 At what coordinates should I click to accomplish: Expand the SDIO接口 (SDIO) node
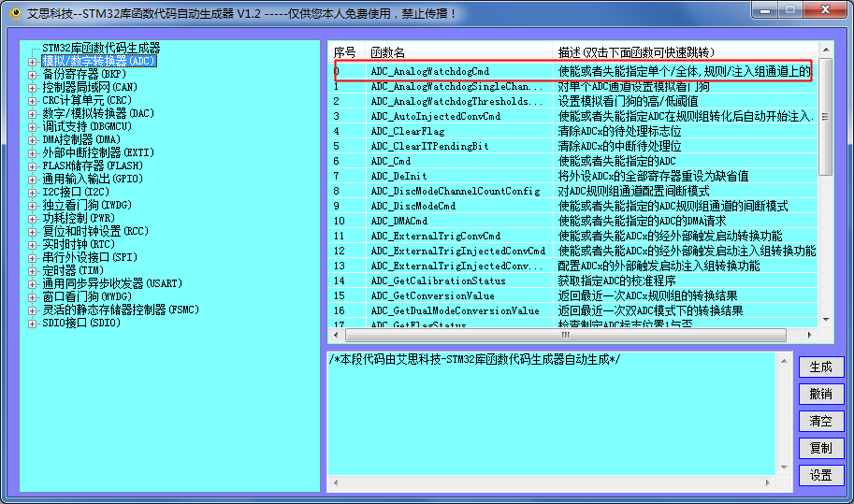32,324
